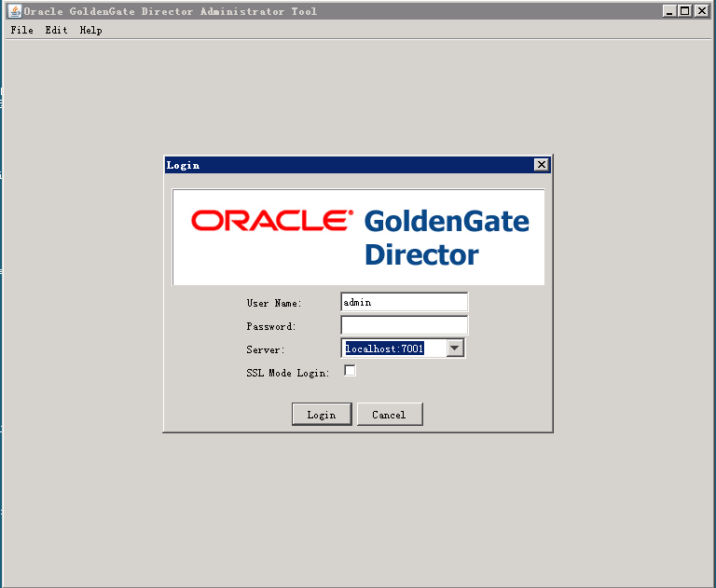This screenshot has height=588, width=716.
Task: Click the User Name input field
Action: (404, 302)
